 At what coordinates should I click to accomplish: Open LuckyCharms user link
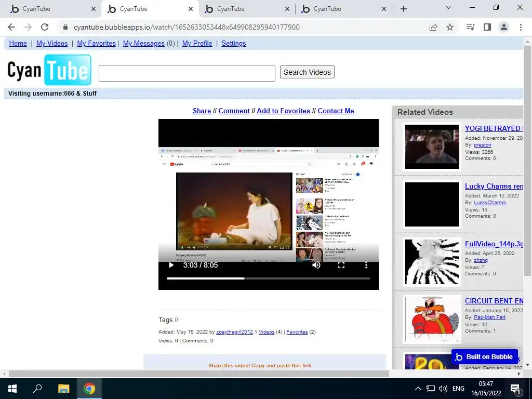point(489,203)
